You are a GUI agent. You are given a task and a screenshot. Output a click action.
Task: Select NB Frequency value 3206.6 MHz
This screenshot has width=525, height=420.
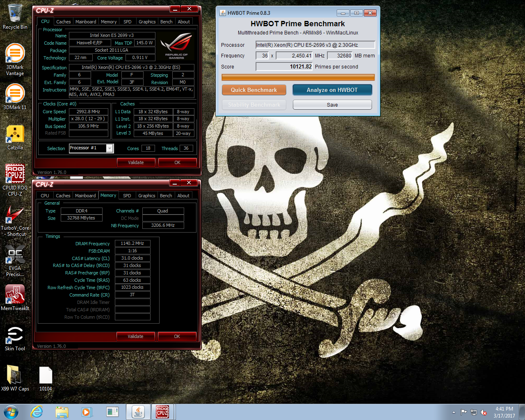coord(163,225)
